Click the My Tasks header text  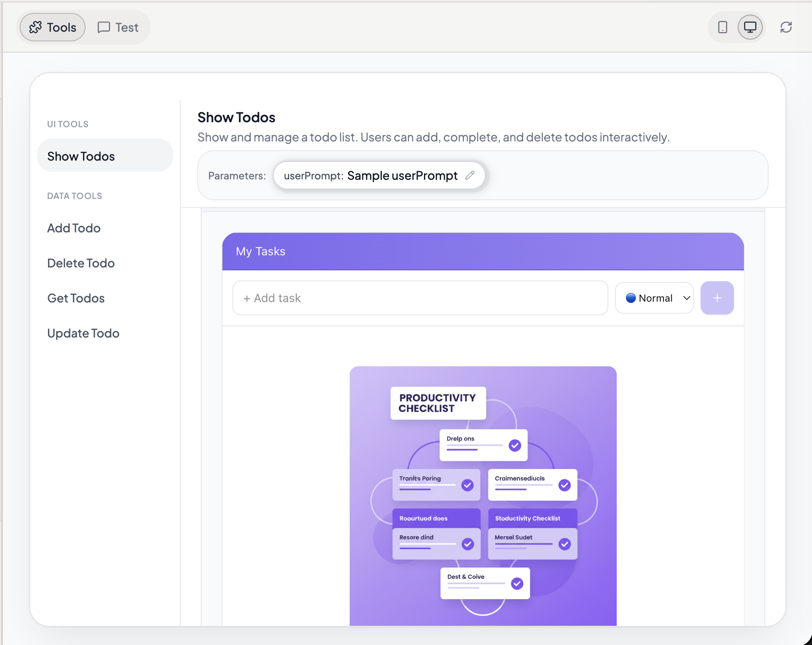261,251
